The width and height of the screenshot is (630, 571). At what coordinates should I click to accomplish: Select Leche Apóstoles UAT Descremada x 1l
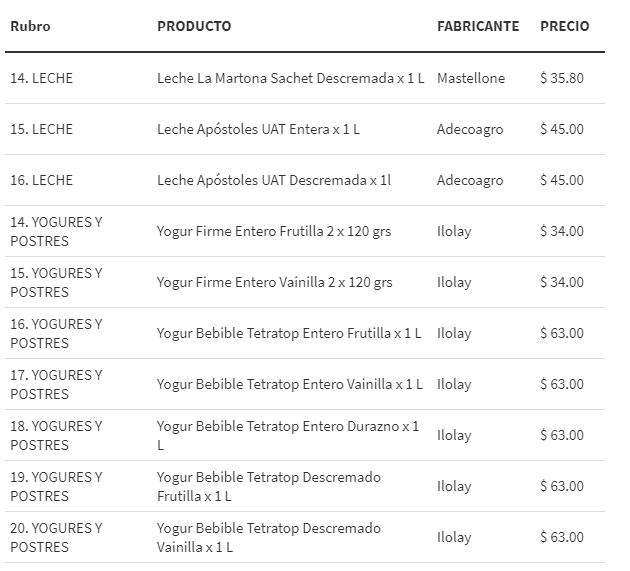click(x=274, y=180)
